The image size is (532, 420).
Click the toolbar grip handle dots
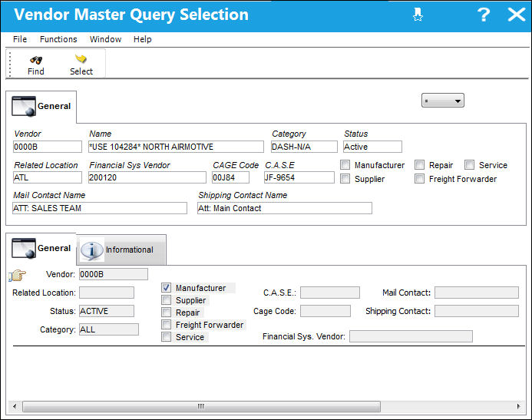click(x=10, y=64)
